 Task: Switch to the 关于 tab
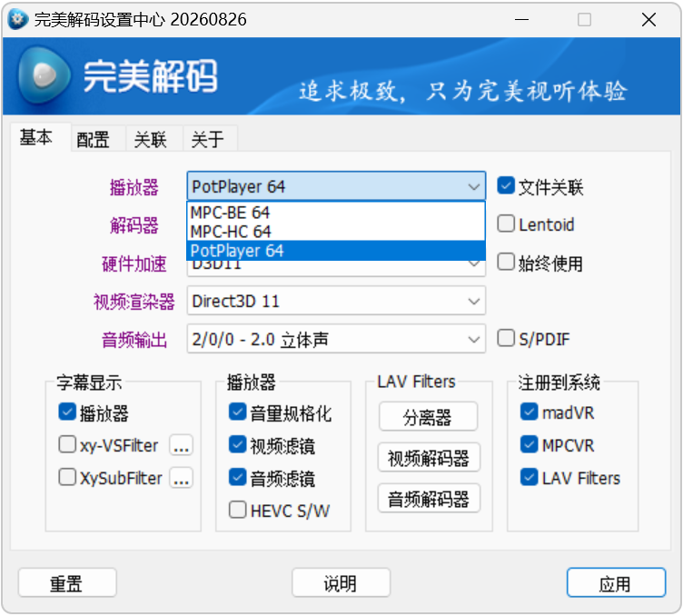tap(208, 140)
